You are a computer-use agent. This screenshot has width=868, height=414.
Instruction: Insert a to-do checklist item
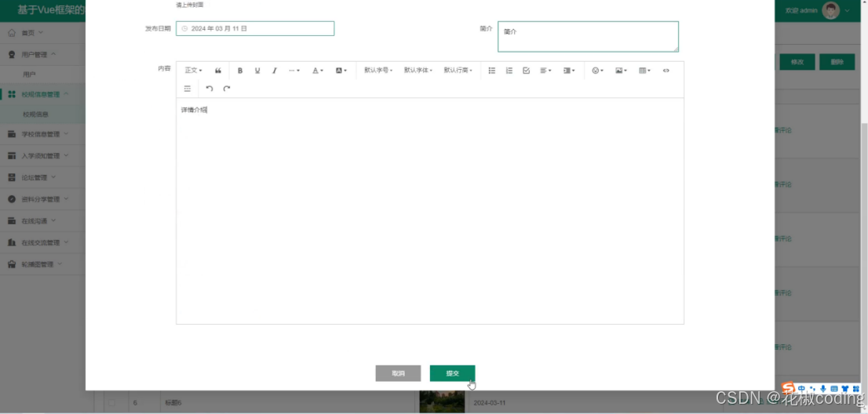[527, 71]
